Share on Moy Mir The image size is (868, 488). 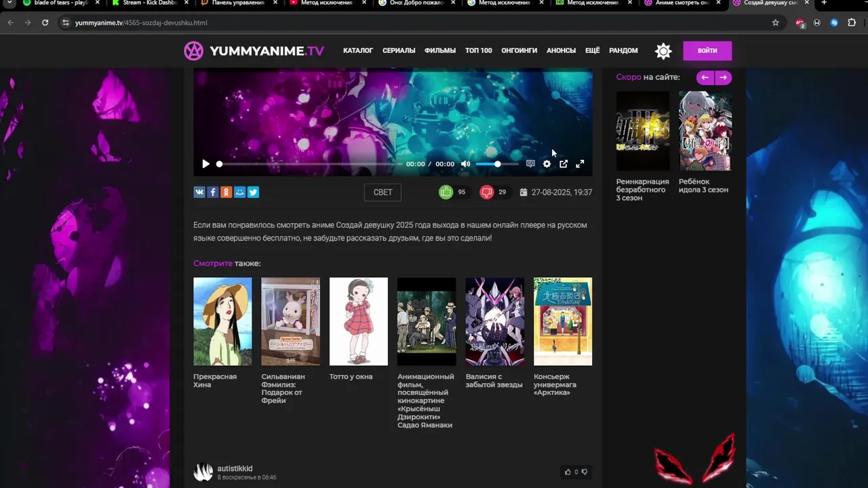[239, 192]
